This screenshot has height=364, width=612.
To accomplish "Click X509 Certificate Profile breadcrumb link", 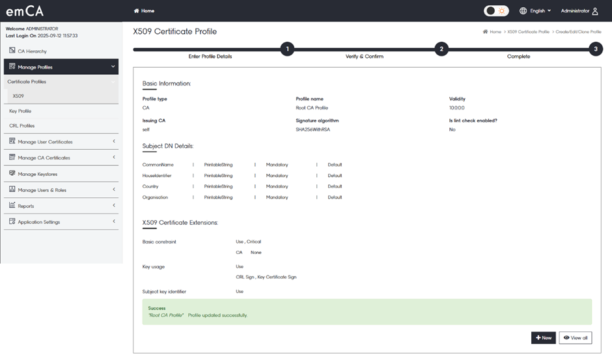I will [x=528, y=32].
